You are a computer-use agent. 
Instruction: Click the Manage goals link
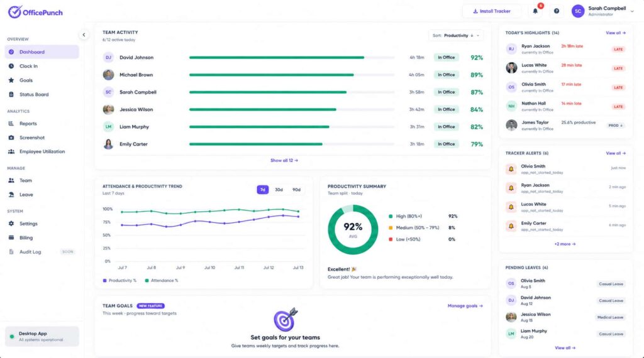point(465,306)
